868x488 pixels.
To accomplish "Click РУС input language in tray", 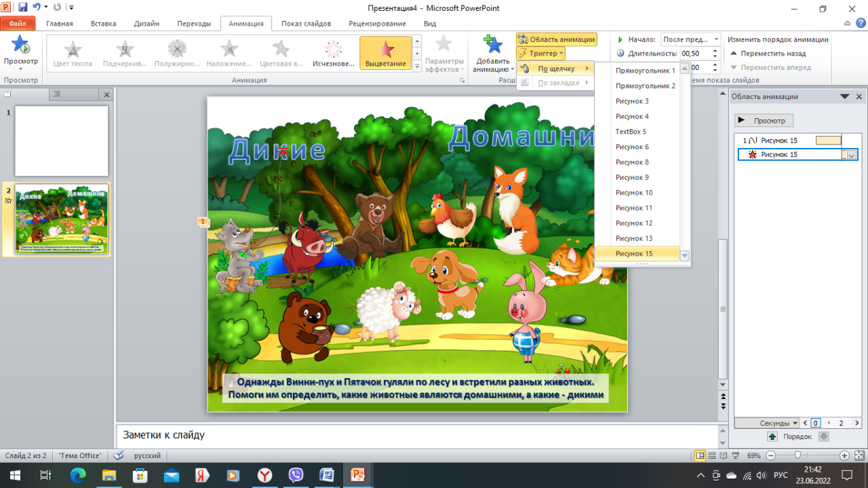I will pyautogui.click(x=781, y=474).
